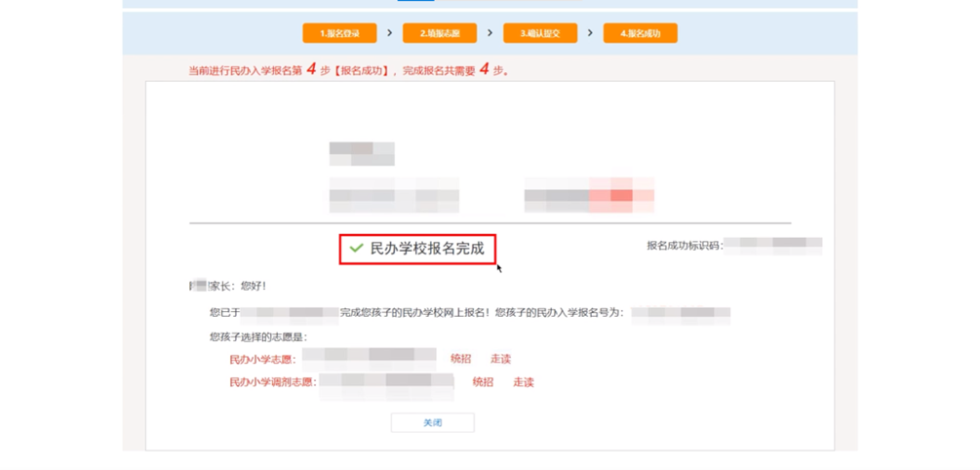Click 走读 in the 民办小学调剂志愿 row
This screenshot has height=470, width=980.
[524, 382]
